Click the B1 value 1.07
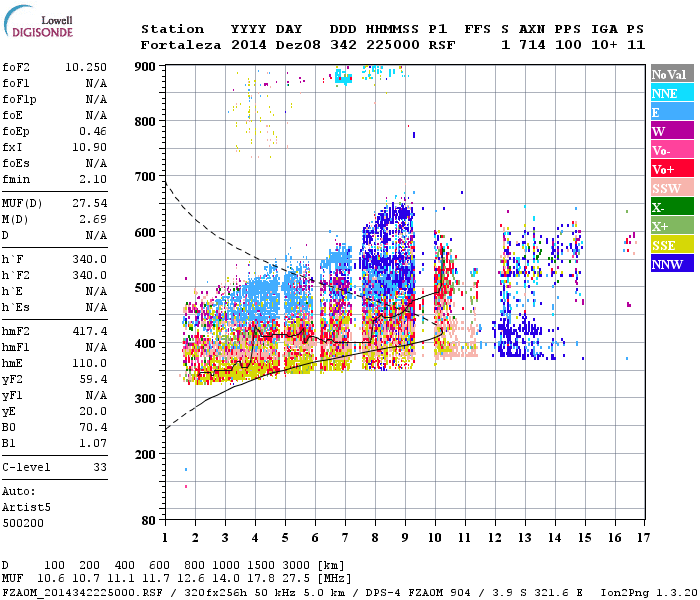Viewport: 700px width, 600px height. click(x=93, y=443)
